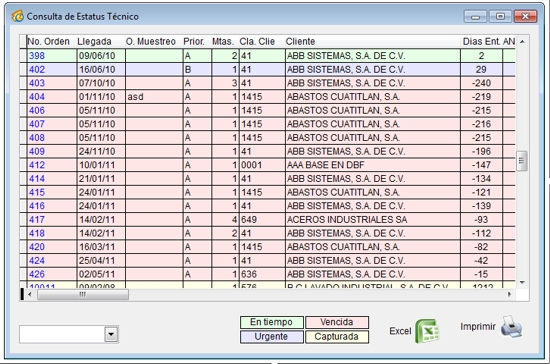Select order number 398
This screenshot has height=364, width=550.
37,56
